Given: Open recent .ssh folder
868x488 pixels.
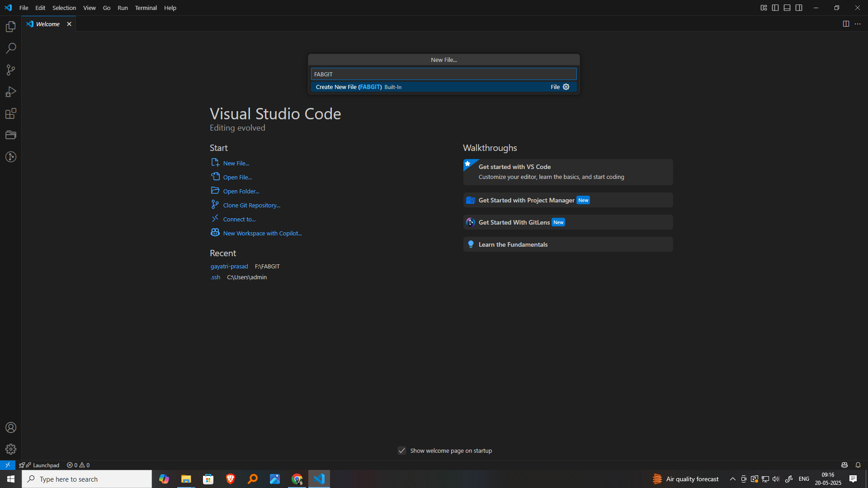Looking at the screenshot, I should 215,277.
